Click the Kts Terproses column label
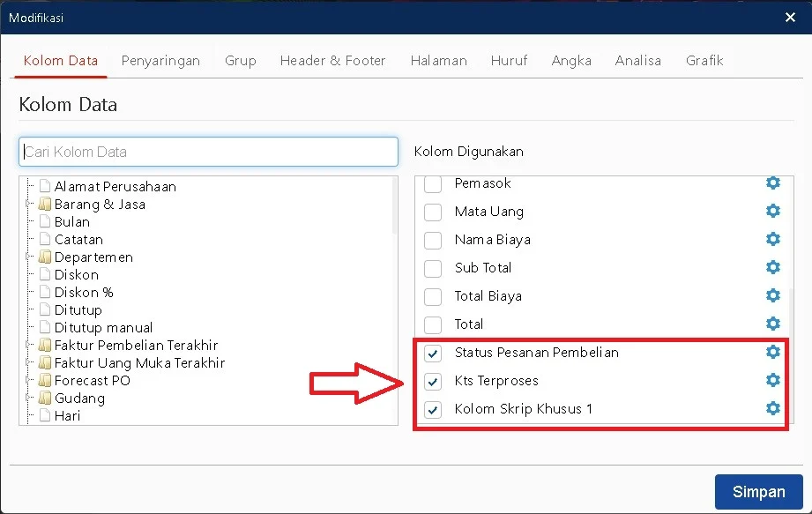The width and height of the screenshot is (812, 514). coord(496,381)
